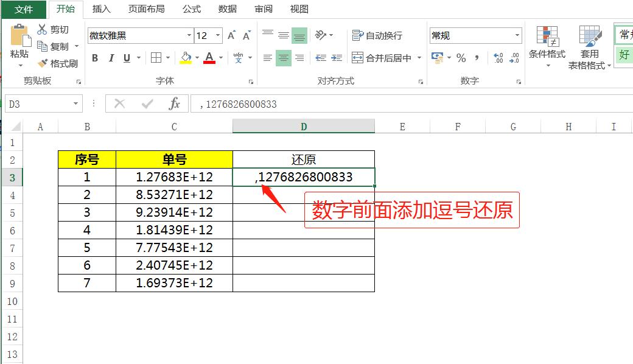Toggle italic formatting

(x=111, y=58)
